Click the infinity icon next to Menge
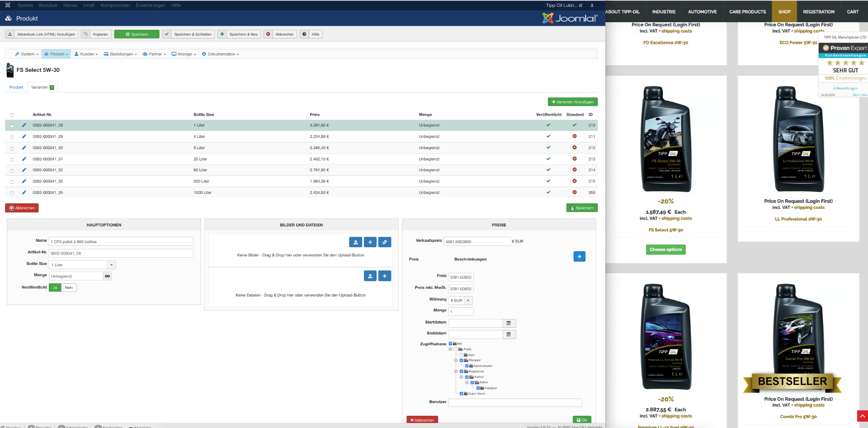The width and height of the screenshot is (868, 428). click(107, 276)
